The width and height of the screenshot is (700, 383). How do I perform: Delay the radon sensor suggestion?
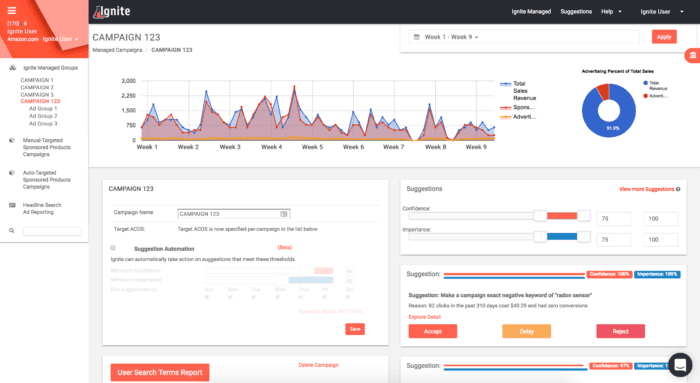[526, 331]
